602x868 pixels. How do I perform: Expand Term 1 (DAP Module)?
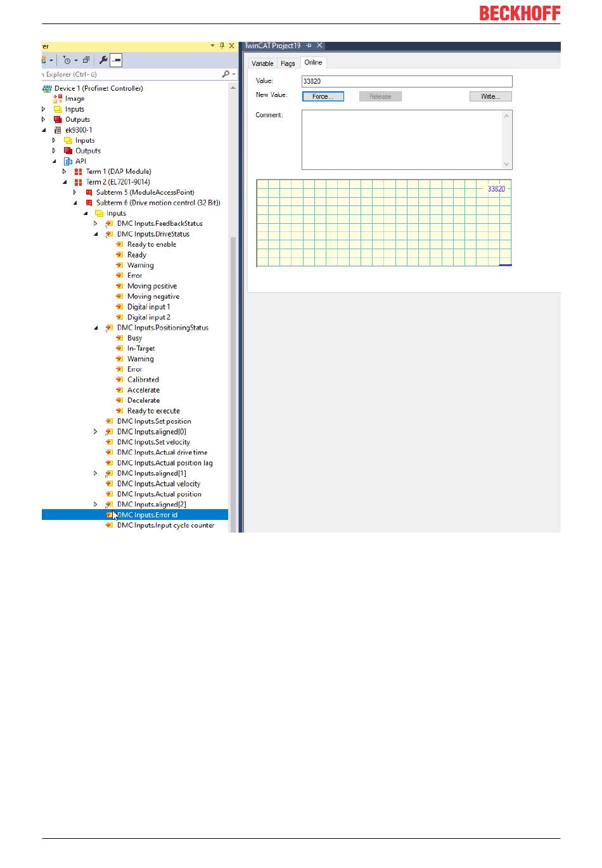click(x=65, y=171)
